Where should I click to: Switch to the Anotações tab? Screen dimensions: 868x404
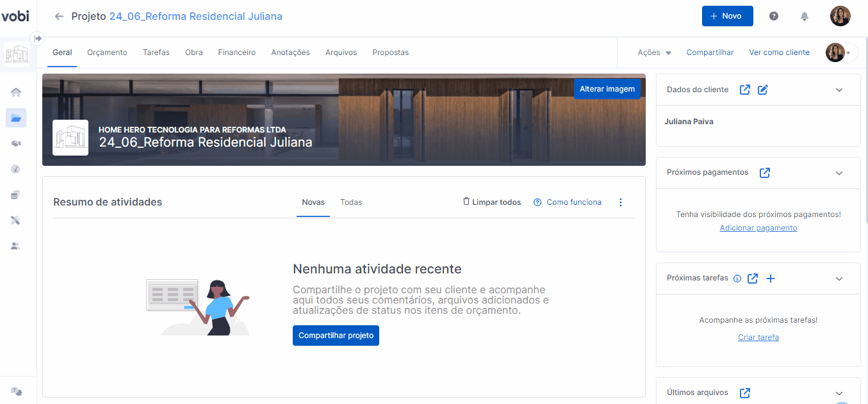291,53
